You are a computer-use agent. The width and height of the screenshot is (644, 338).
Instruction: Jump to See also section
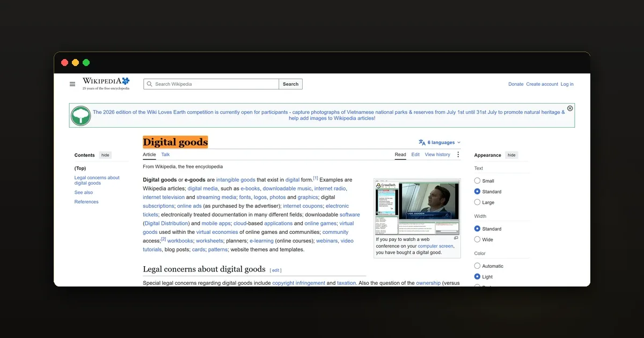[84, 193]
